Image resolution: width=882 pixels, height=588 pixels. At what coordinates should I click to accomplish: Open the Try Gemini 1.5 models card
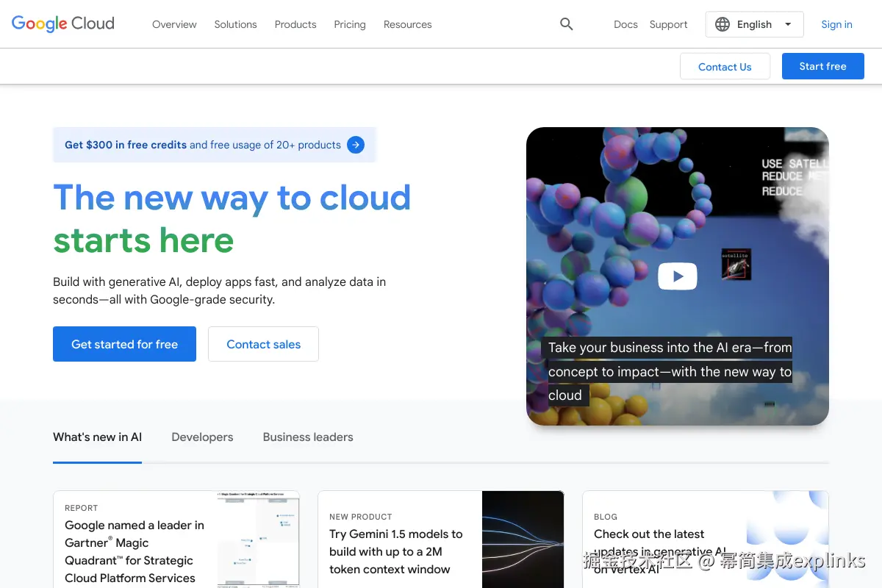click(441, 539)
